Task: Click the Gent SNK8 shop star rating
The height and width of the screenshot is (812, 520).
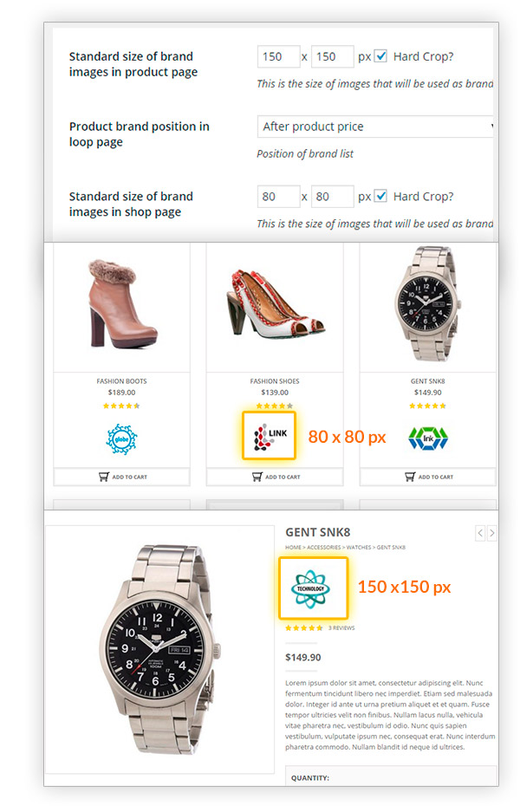Action: (x=428, y=406)
